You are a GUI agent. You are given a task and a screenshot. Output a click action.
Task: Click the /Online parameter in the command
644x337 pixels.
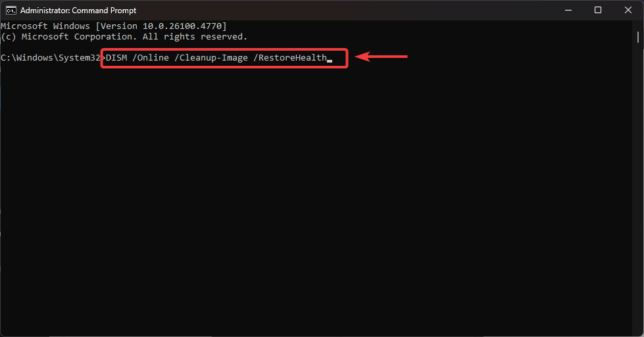[154, 58]
